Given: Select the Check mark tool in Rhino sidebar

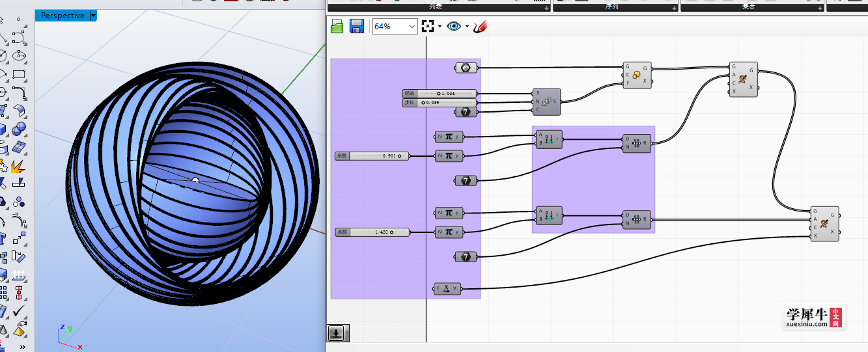Looking at the screenshot, I should [x=18, y=311].
